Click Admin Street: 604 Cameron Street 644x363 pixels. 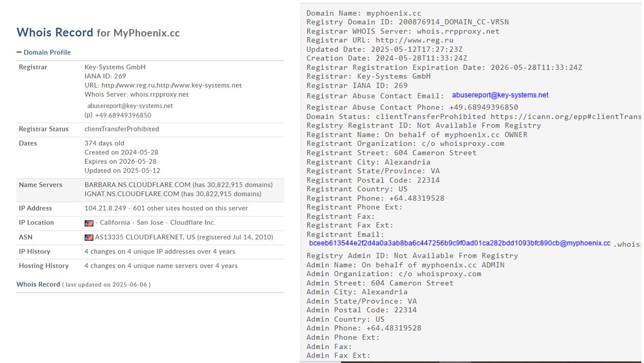(380, 283)
